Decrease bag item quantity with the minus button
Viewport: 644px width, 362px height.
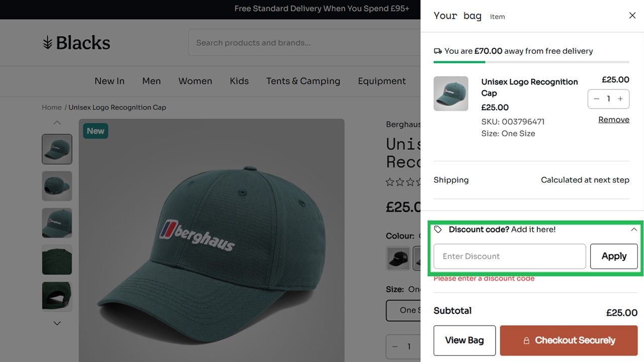pyautogui.click(x=597, y=99)
